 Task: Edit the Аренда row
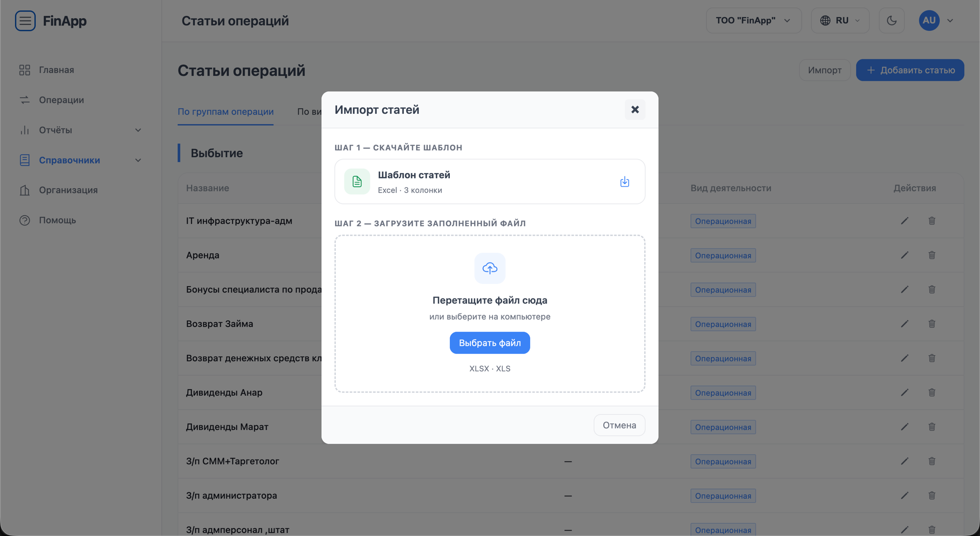point(905,255)
